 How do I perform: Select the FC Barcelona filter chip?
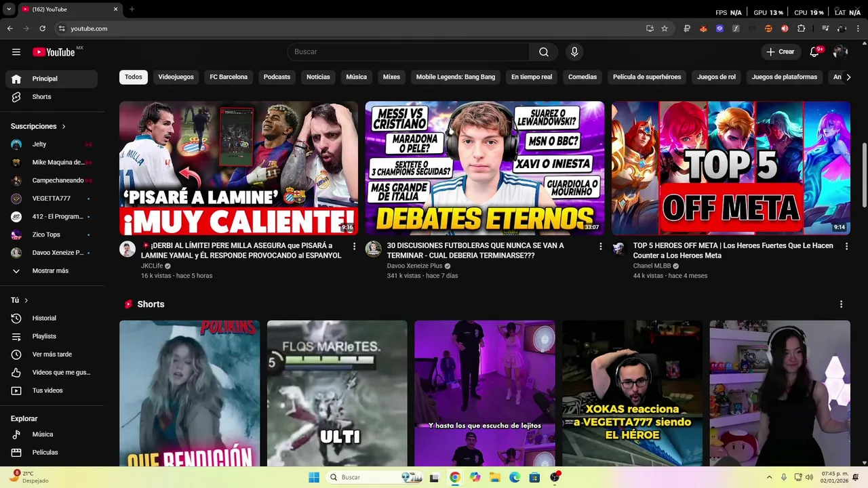(229, 77)
